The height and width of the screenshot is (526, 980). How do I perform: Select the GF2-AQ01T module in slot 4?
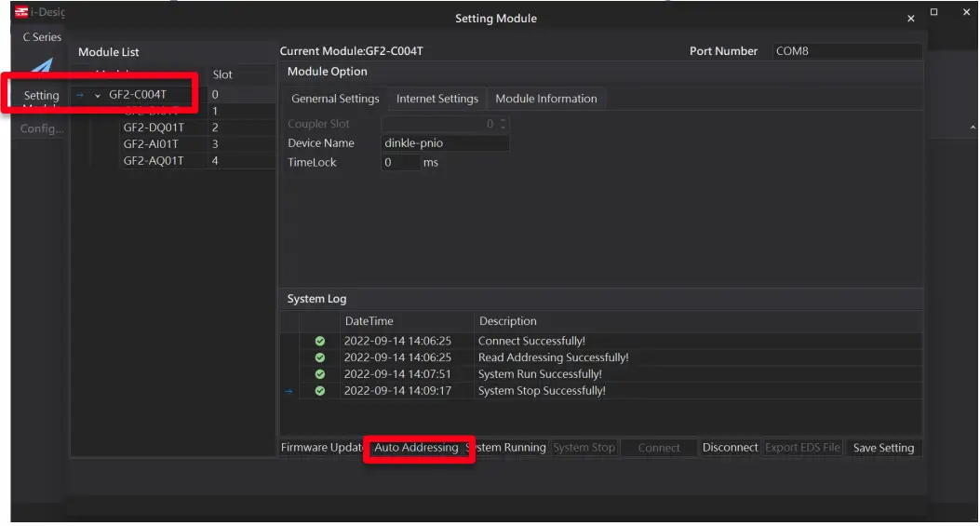point(153,161)
